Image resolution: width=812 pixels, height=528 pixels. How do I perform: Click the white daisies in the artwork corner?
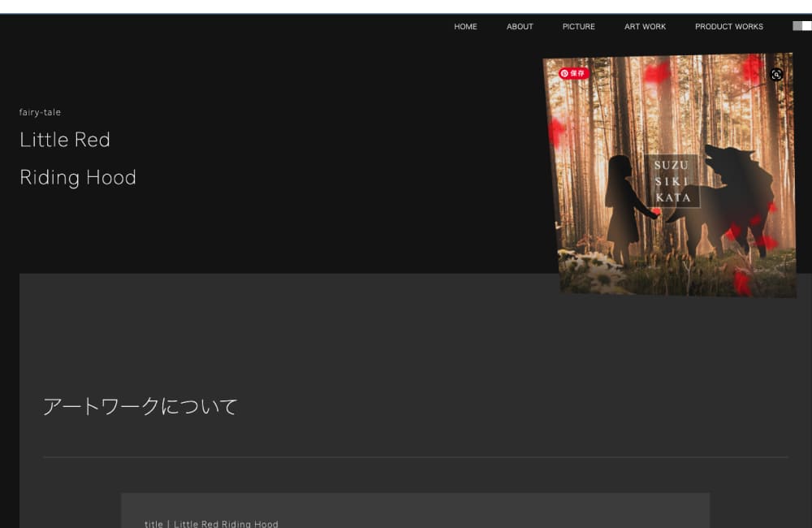(589, 268)
